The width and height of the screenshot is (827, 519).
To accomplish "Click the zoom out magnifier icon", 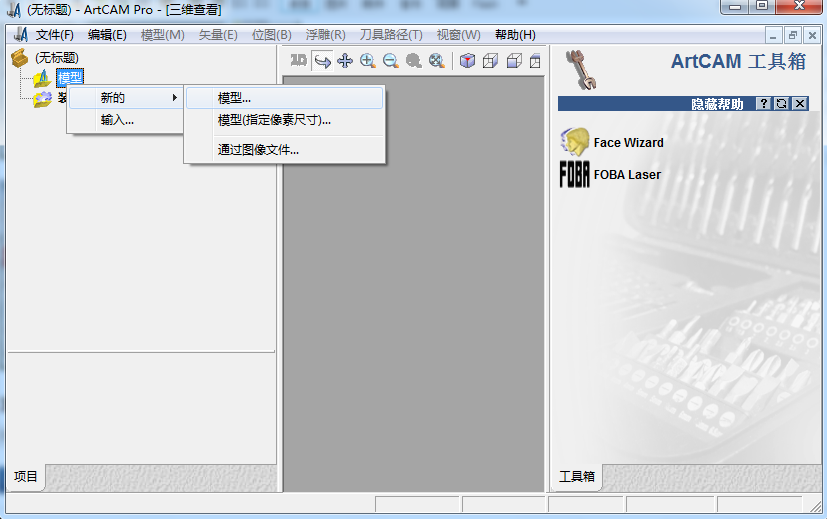I will coord(390,61).
